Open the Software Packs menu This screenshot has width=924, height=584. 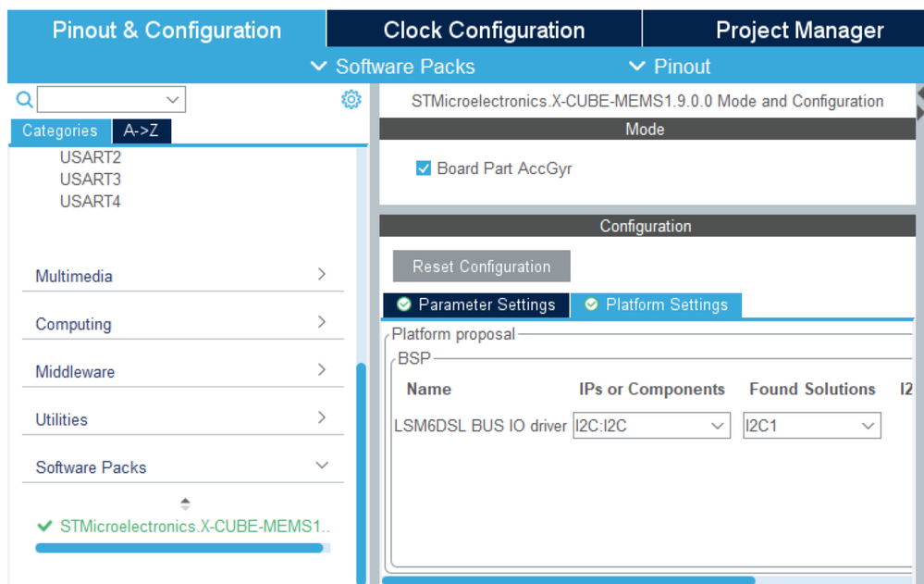(x=393, y=67)
